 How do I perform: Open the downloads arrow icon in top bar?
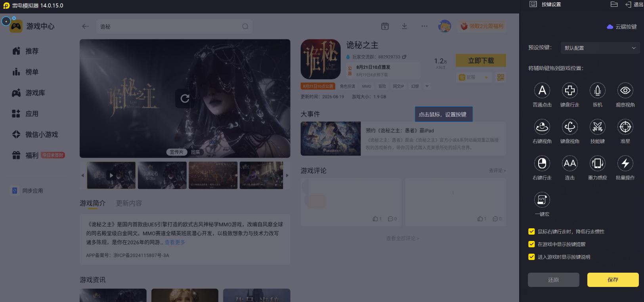(404, 26)
